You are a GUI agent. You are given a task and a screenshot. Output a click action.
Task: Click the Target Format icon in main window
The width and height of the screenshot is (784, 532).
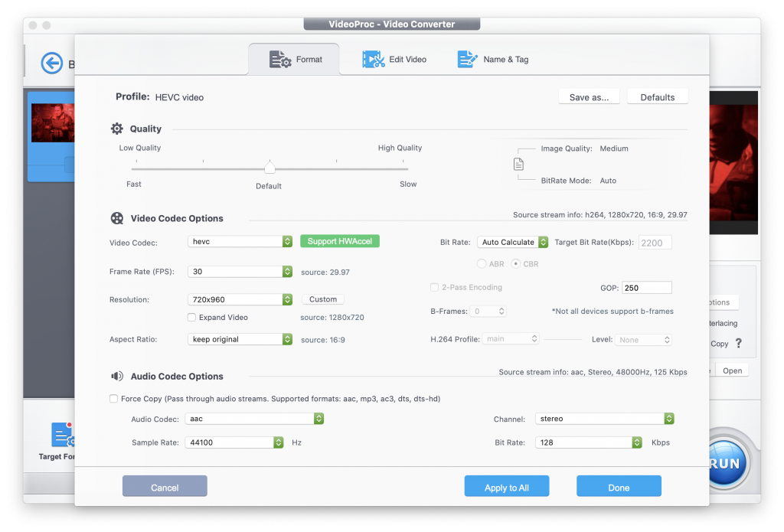point(63,434)
